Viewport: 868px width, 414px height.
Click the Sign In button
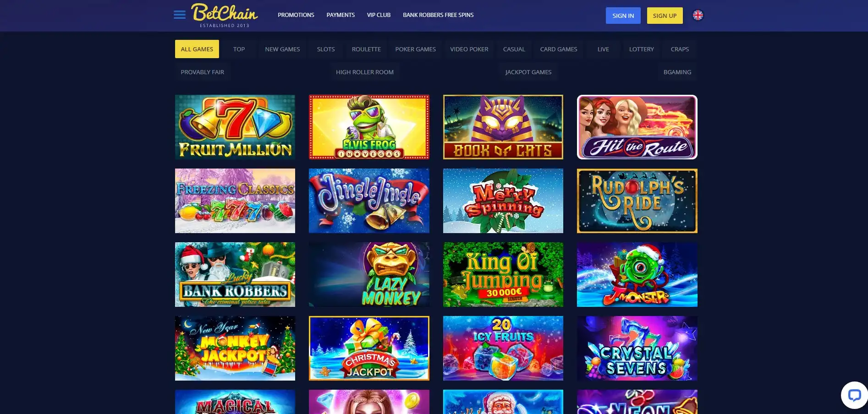pos(623,16)
